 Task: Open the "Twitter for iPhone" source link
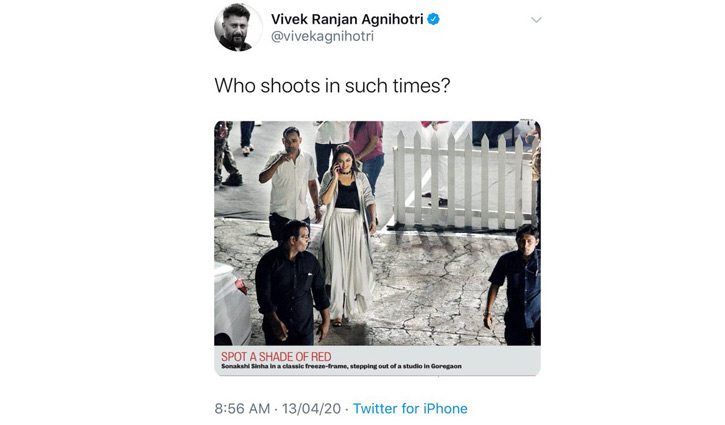tap(410, 408)
